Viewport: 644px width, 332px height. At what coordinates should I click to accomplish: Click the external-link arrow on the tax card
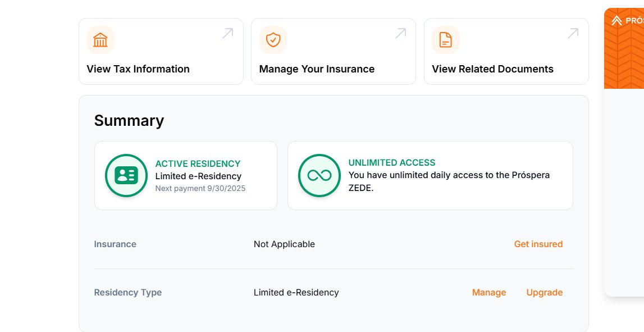[227, 33]
